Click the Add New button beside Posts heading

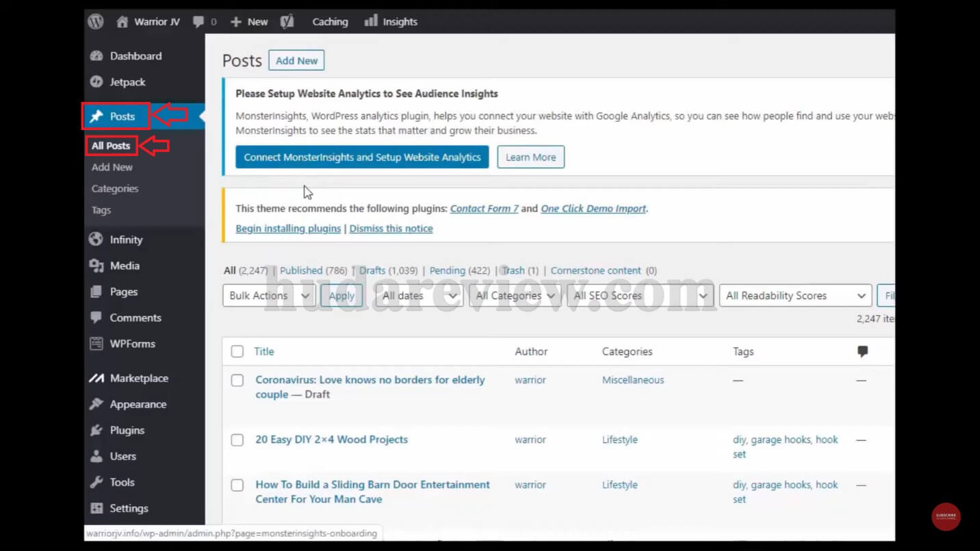[x=296, y=60]
